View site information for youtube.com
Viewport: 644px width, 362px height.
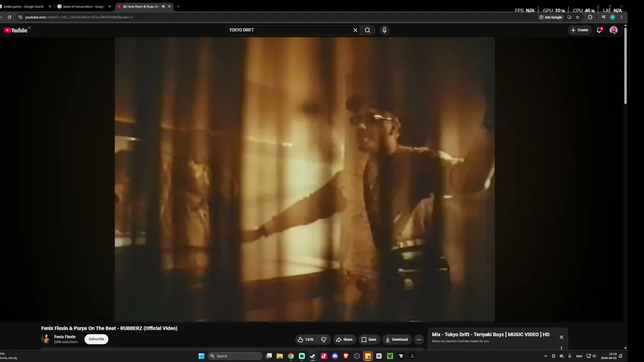click(x=20, y=17)
